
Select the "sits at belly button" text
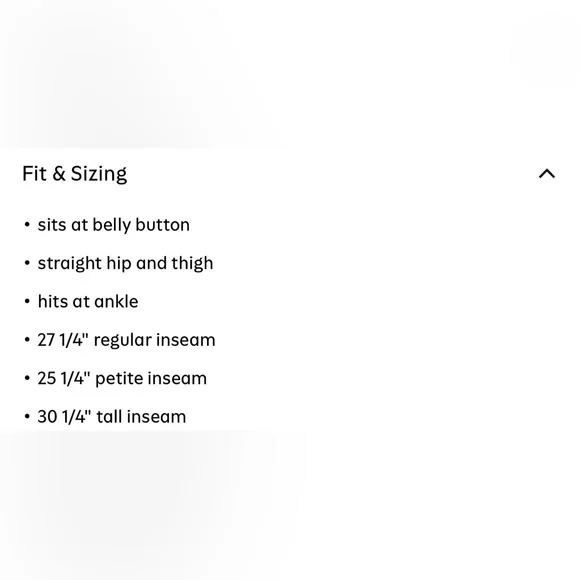coord(114,225)
